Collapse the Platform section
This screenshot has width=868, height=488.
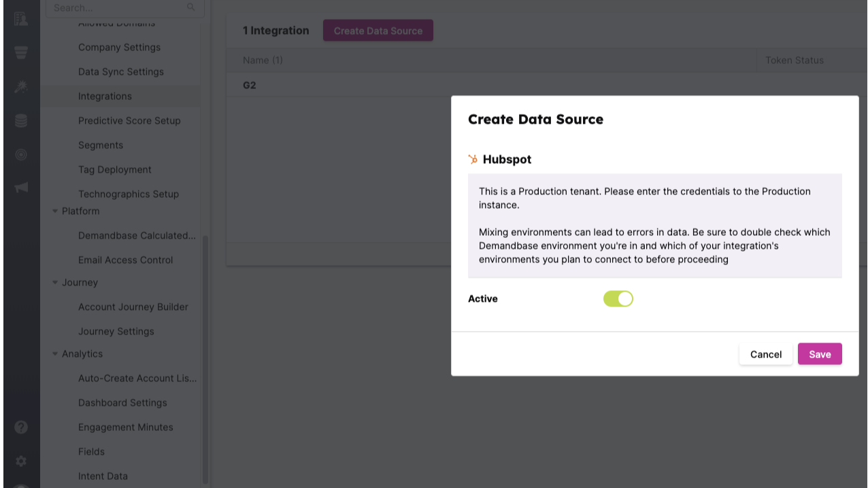tap(55, 211)
